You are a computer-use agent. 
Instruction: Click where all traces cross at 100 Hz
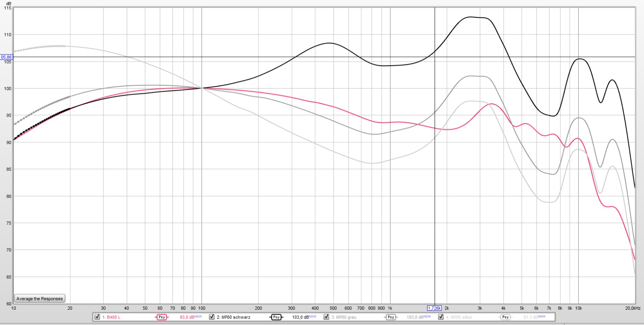[x=202, y=88]
